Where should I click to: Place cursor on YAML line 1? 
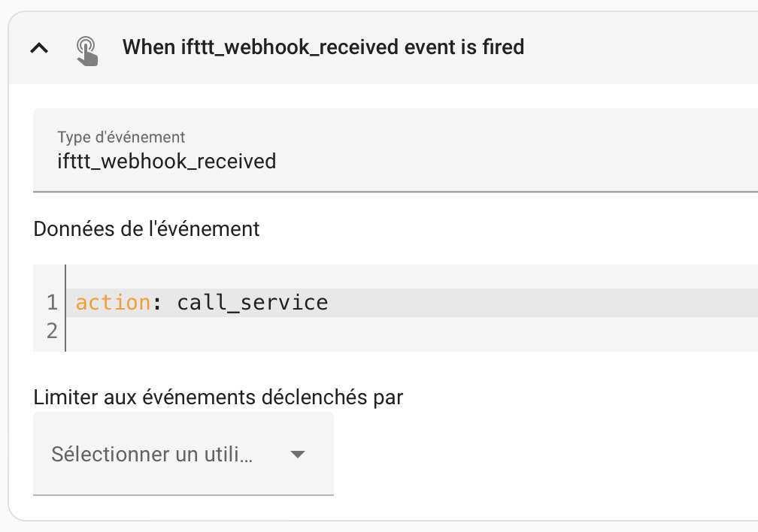click(x=412, y=303)
